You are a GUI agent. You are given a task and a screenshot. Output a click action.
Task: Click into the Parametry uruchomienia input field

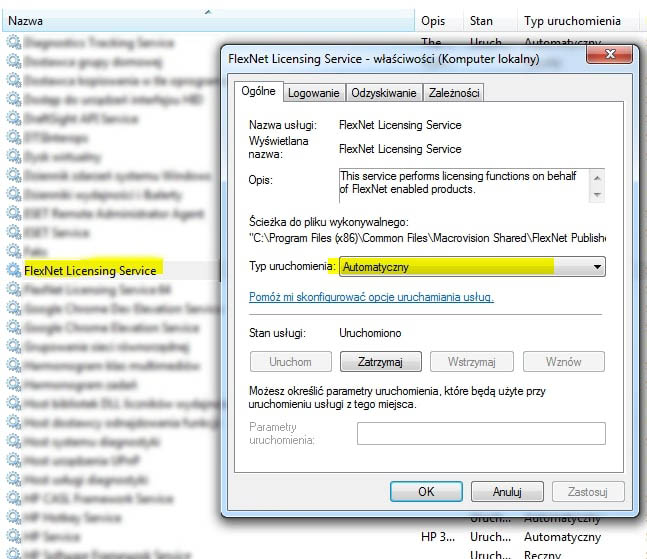pos(481,433)
